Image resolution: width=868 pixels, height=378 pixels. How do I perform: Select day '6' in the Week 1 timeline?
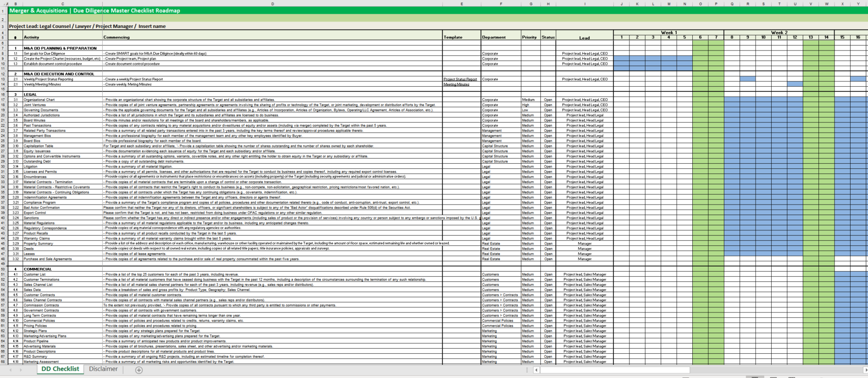pos(700,37)
